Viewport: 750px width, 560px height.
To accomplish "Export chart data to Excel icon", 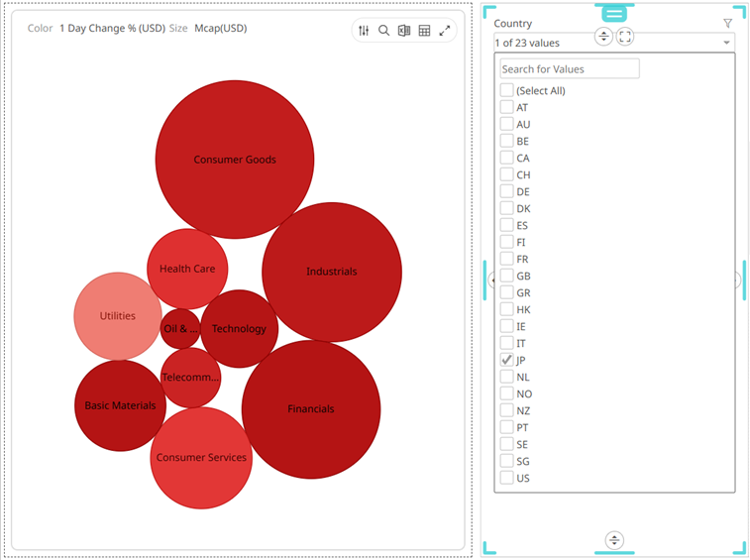I will coord(404,31).
